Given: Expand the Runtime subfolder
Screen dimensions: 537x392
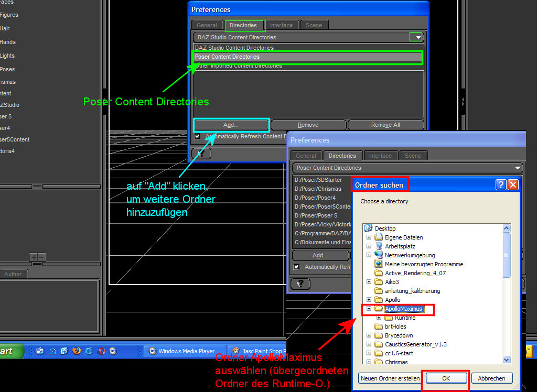Looking at the screenshot, I should tap(379, 318).
